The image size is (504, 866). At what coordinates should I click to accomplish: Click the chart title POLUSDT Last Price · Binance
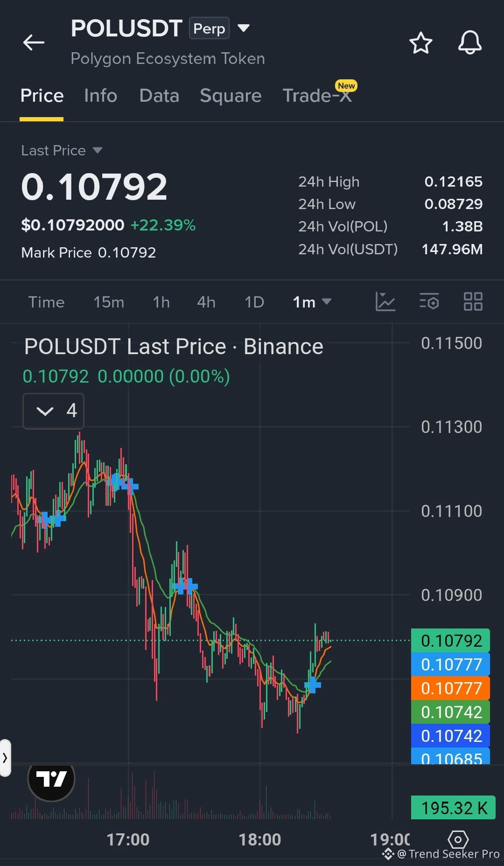pyautogui.click(x=174, y=347)
